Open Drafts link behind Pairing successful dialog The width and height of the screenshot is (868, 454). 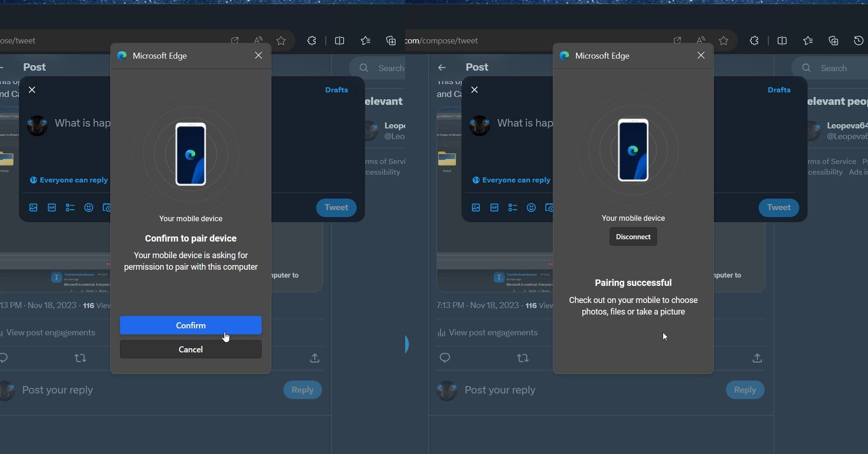point(779,90)
